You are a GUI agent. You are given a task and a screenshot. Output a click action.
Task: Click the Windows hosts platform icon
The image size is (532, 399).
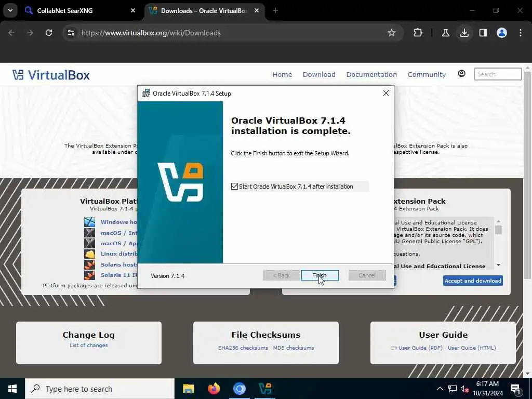click(89, 222)
